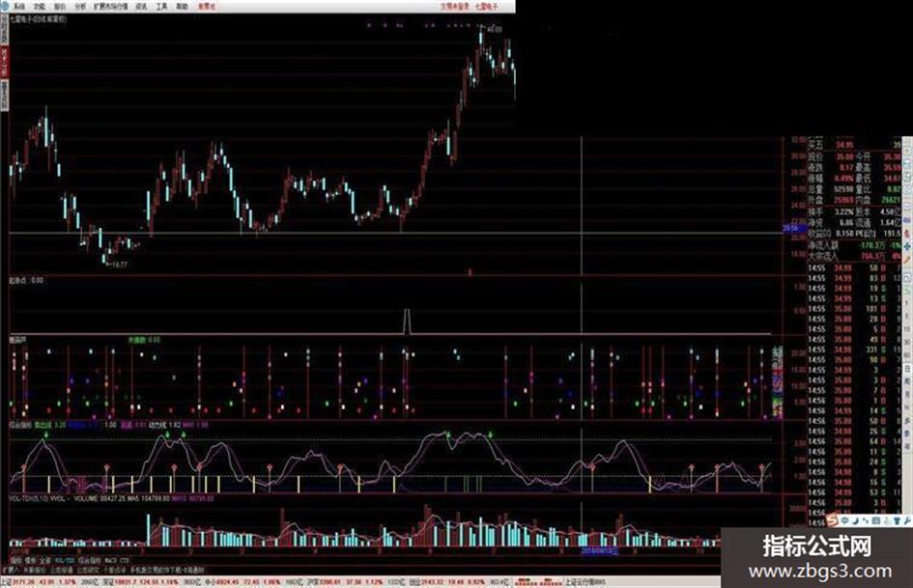
Task: Select the red highlighted vertical sidebar tab
Action: [x=4, y=63]
